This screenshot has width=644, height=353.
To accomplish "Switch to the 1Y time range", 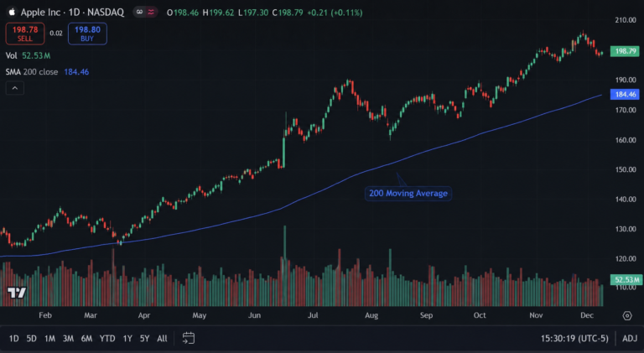I will coord(127,339).
